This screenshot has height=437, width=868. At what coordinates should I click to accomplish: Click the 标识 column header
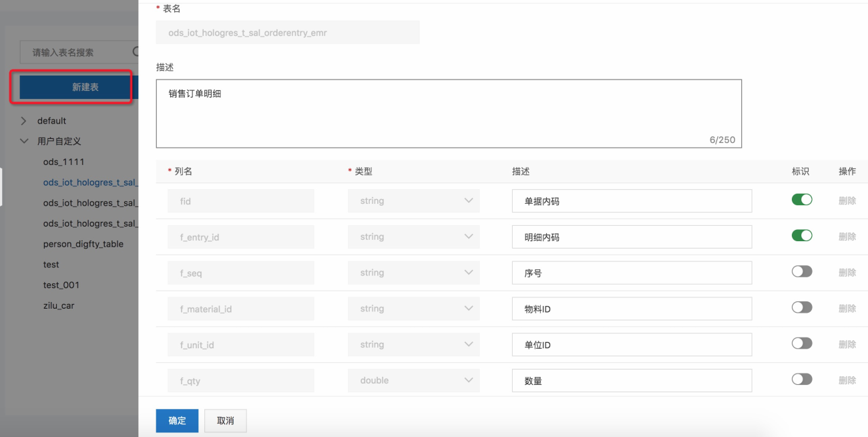pyautogui.click(x=801, y=171)
